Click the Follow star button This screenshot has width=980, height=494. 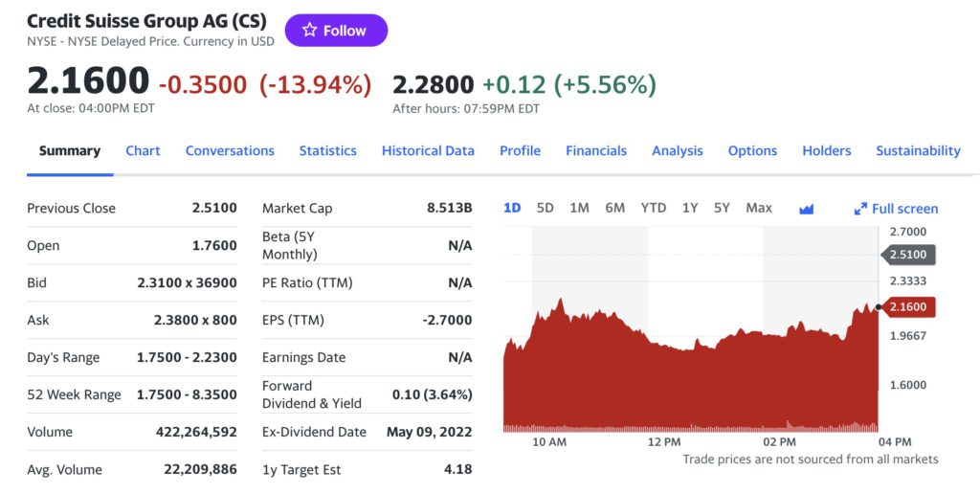336,31
